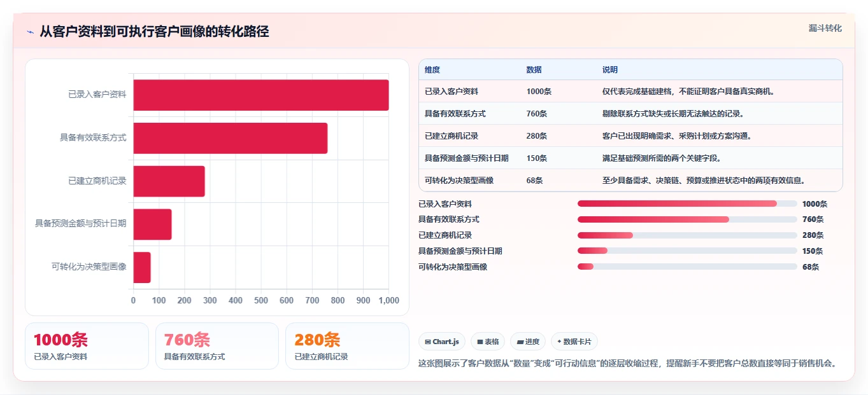Click the chart axis label 具备有效联系方式
This screenshot has height=395, width=868.
click(93, 138)
